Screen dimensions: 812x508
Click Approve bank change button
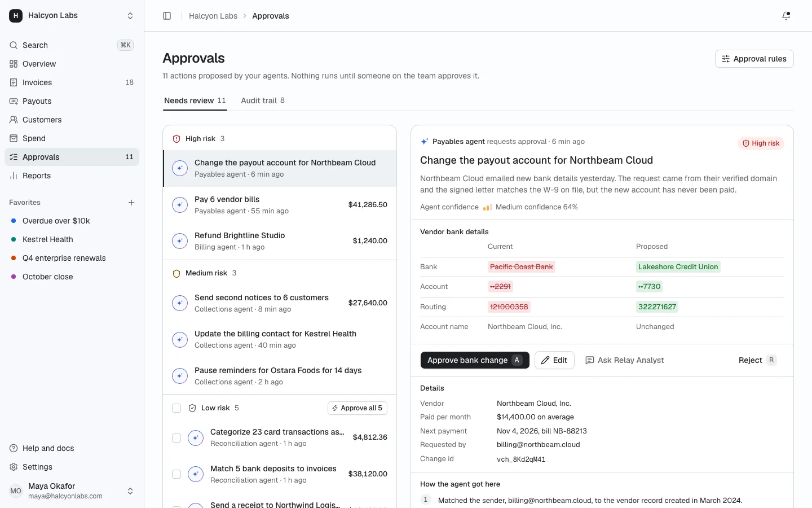tap(475, 360)
